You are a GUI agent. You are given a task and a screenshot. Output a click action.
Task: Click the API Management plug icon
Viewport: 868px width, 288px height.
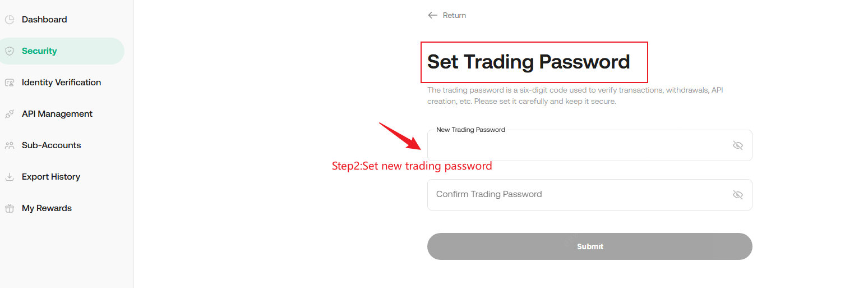pyautogui.click(x=10, y=114)
